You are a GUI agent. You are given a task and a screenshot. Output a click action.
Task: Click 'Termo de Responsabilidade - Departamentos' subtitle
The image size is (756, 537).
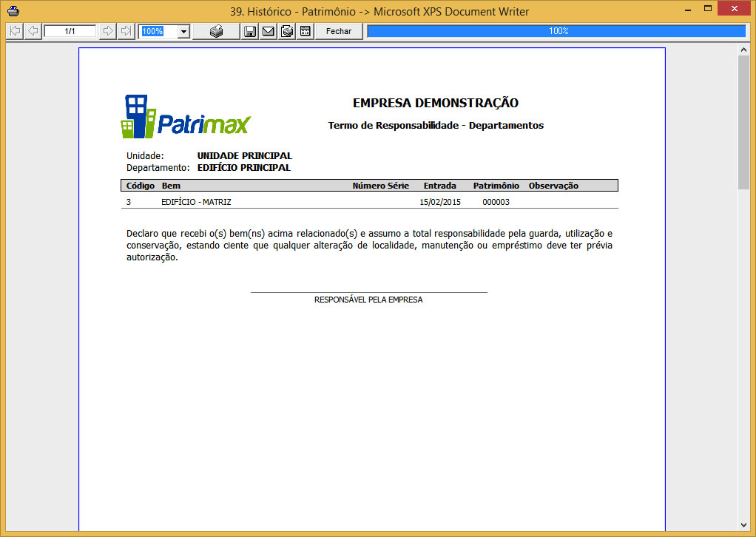click(436, 125)
